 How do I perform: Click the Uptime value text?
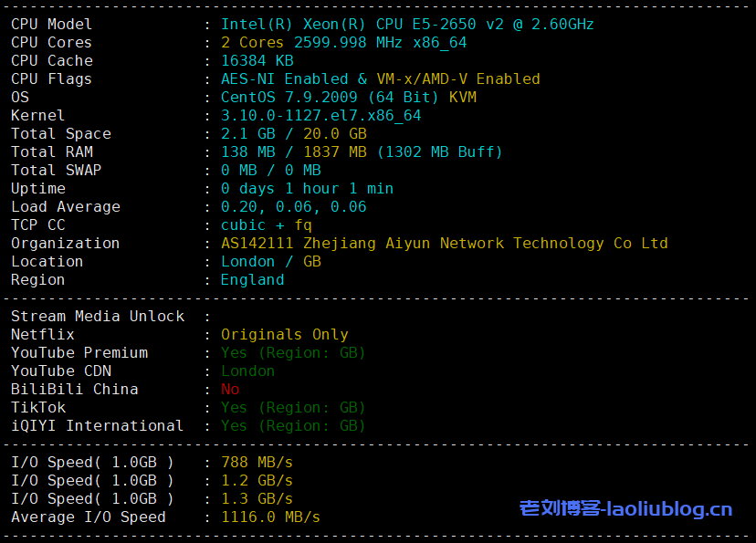(307, 188)
